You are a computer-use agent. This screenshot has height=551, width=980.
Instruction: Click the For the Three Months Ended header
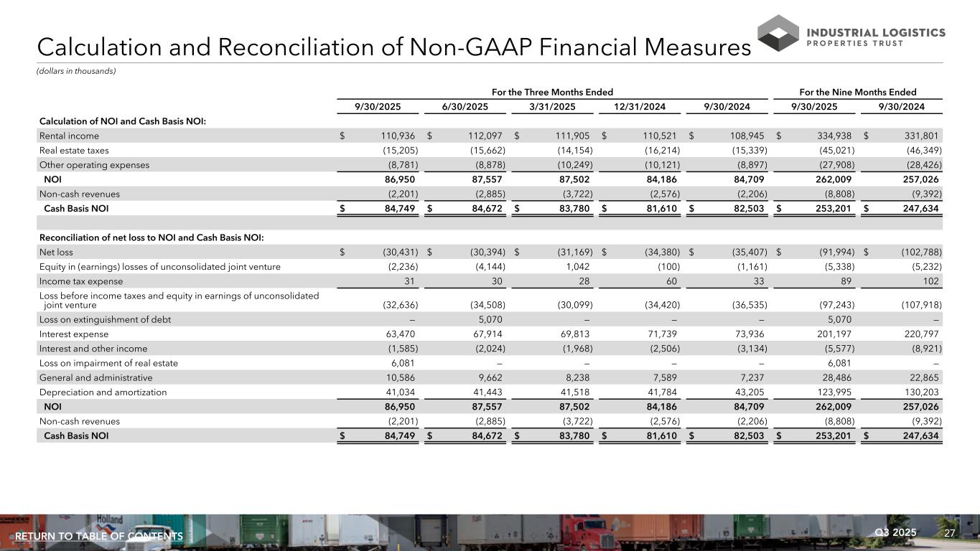[552, 93]
